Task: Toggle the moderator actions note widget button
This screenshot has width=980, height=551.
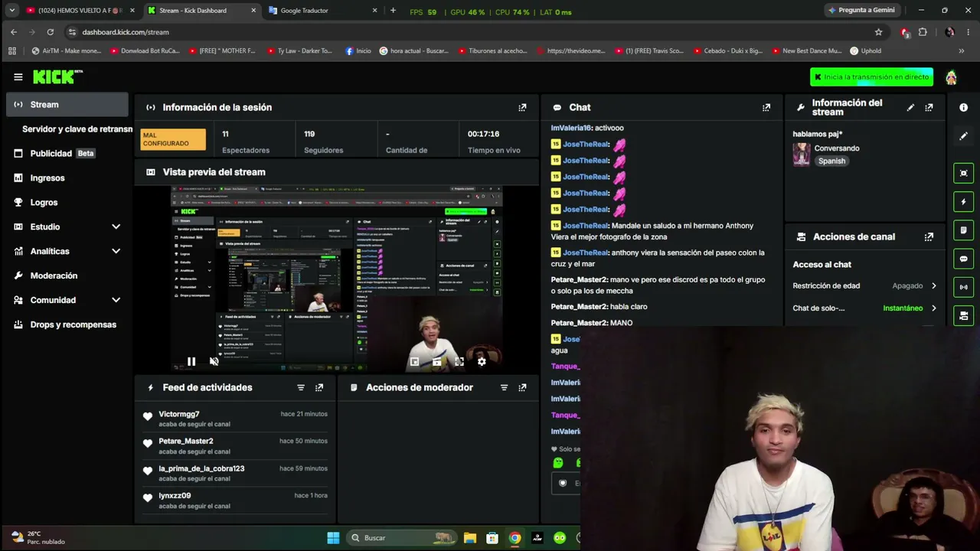Action: click(963, 230)
